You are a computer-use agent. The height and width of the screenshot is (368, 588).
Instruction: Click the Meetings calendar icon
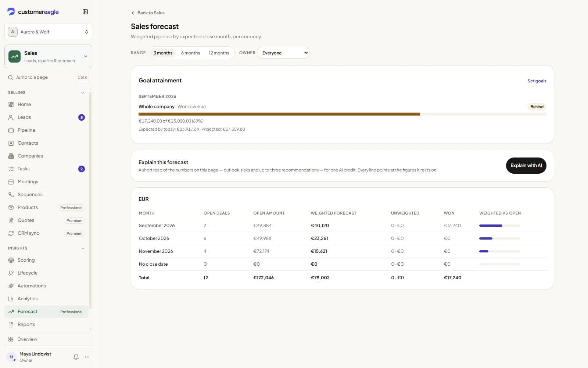pyautogui.click(x=11, y=182)
